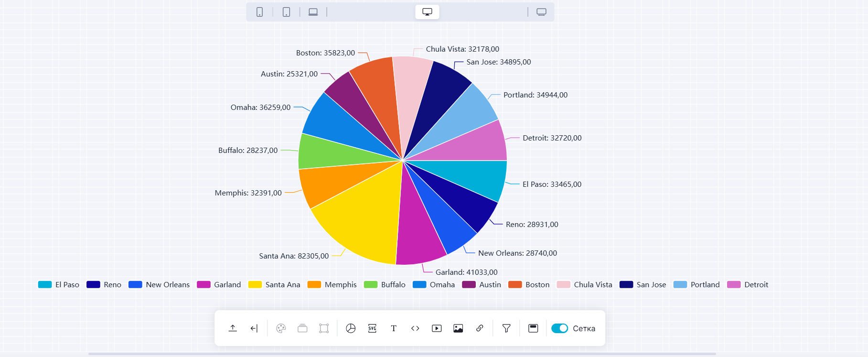Select the widescreen monitor preview
The image size is (868, 357).
point(541,12)
